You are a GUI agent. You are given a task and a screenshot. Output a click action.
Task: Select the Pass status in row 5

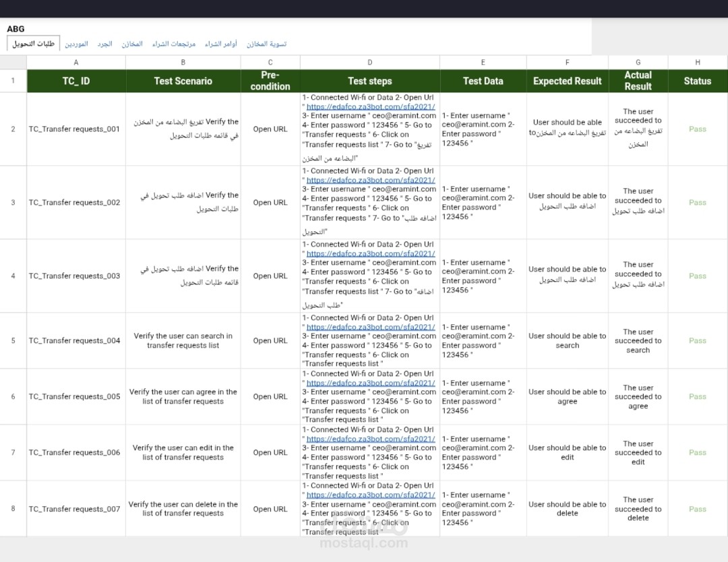[698, 340]
